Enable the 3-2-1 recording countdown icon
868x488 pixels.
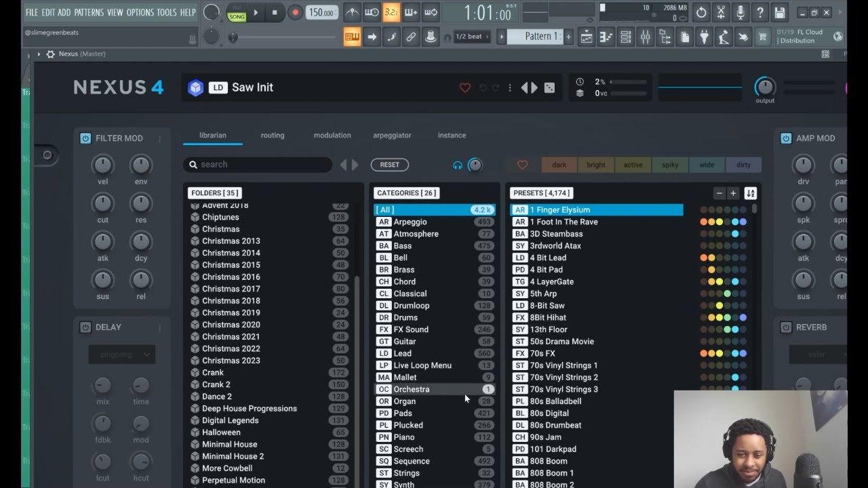pyautogui.click(x=391, y=12)
